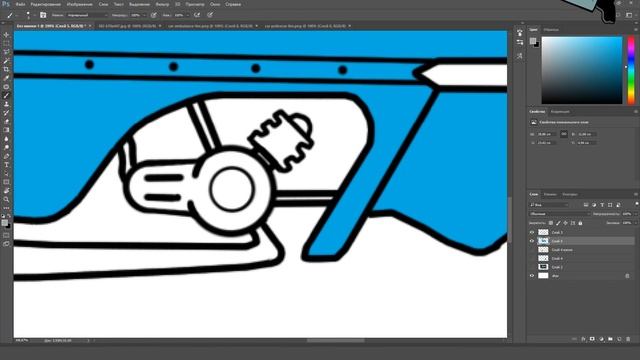The width and height of the screenshot is (640, 360).
Task: Select the Magic Wand tool
Action: tap(6, 60)
